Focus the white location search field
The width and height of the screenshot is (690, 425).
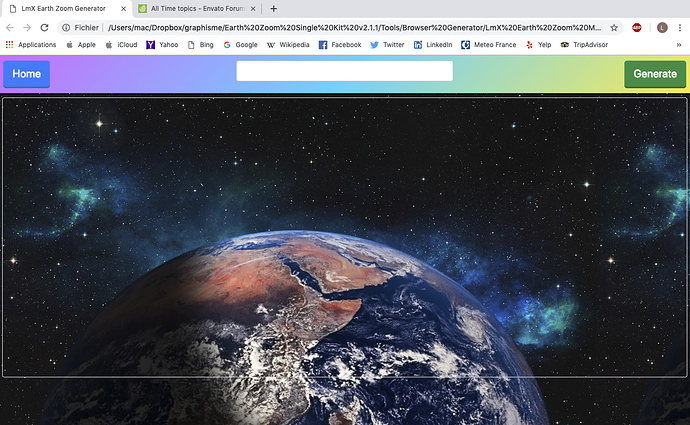(x=345, y=71)
